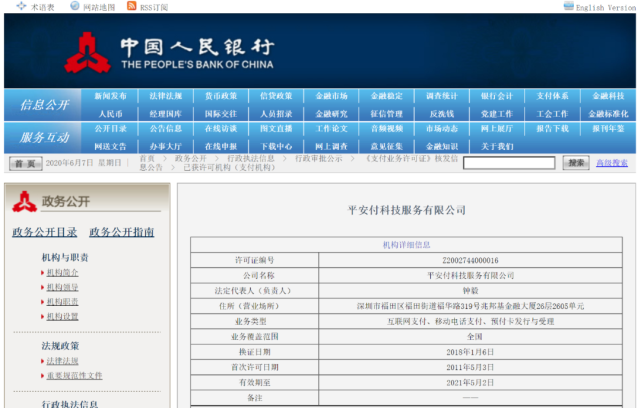Go to 国际交往 menu item
Viewport: 641px width, 408px height.
point(221,114)
